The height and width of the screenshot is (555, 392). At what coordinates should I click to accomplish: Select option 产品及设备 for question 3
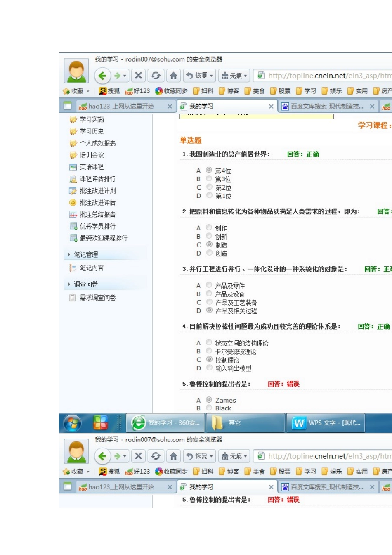click(x=209, y=294)
